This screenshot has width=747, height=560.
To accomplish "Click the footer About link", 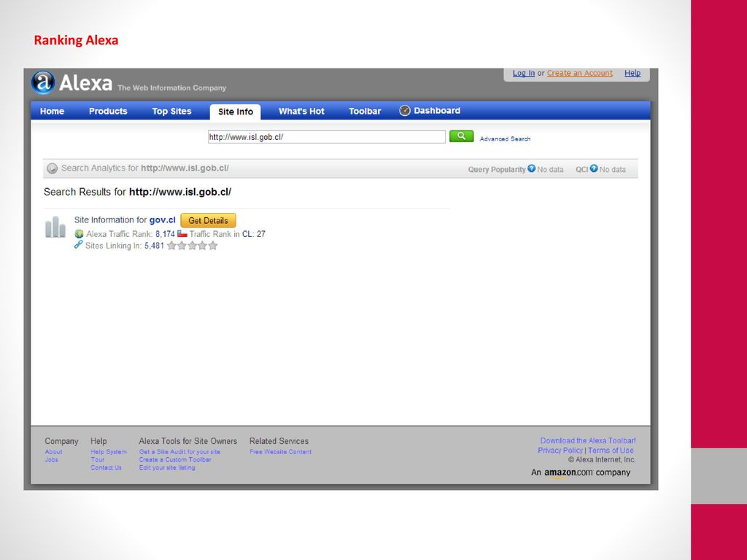I will point(53,451).
